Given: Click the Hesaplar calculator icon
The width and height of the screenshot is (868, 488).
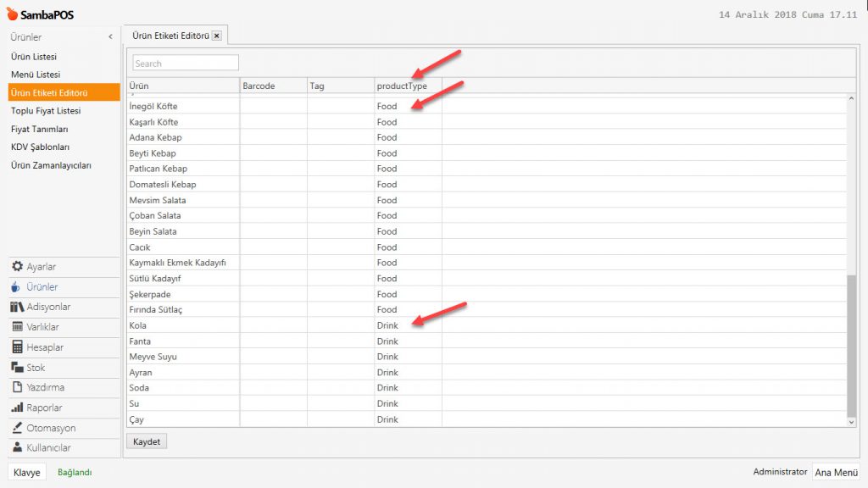Looking at the screenshot, I should coord(17,347).
